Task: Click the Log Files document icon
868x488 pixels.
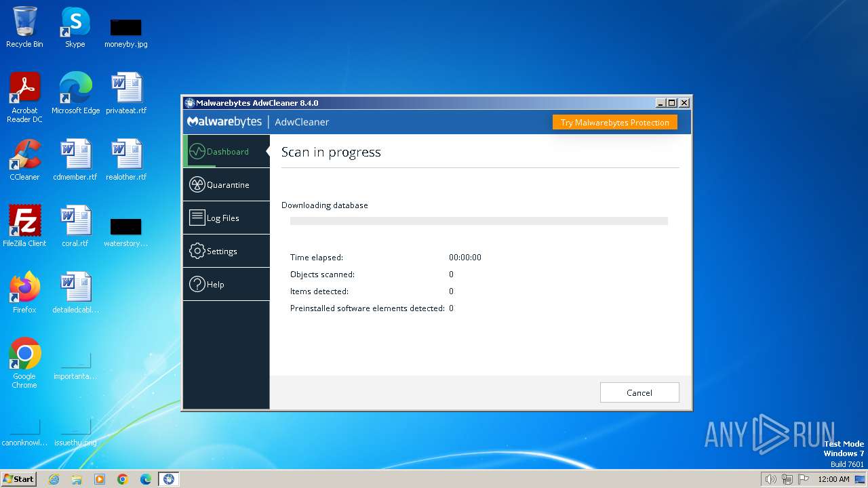Action: 197,218
